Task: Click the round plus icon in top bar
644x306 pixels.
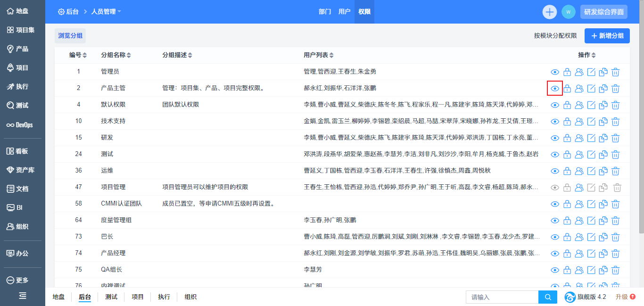Action: [549, 12]
